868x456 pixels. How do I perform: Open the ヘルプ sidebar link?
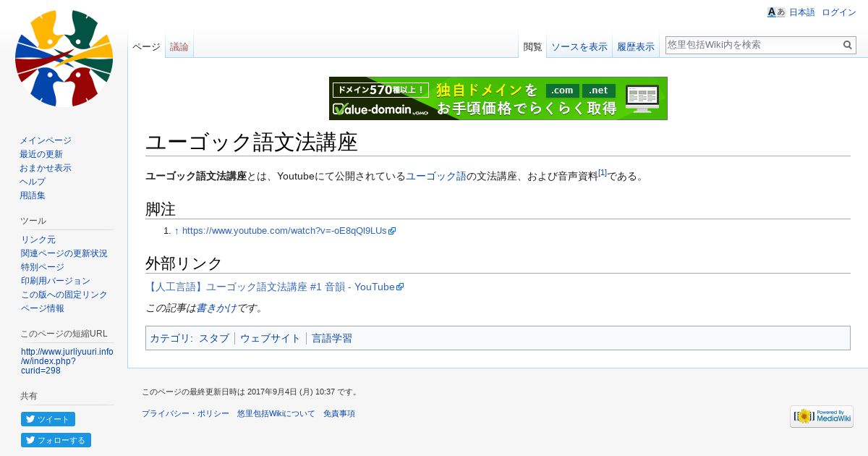point(33,182)
